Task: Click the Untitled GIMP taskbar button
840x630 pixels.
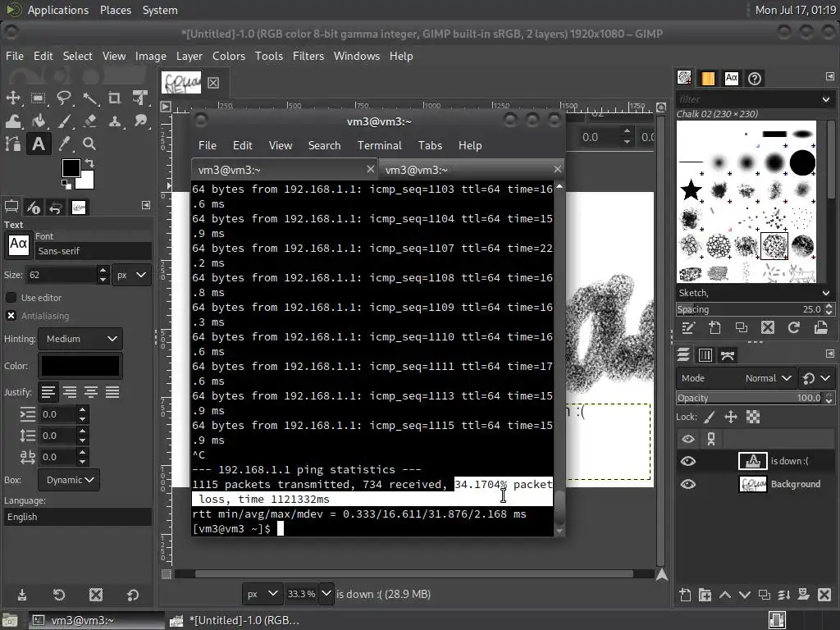Action: click(235, 620)
